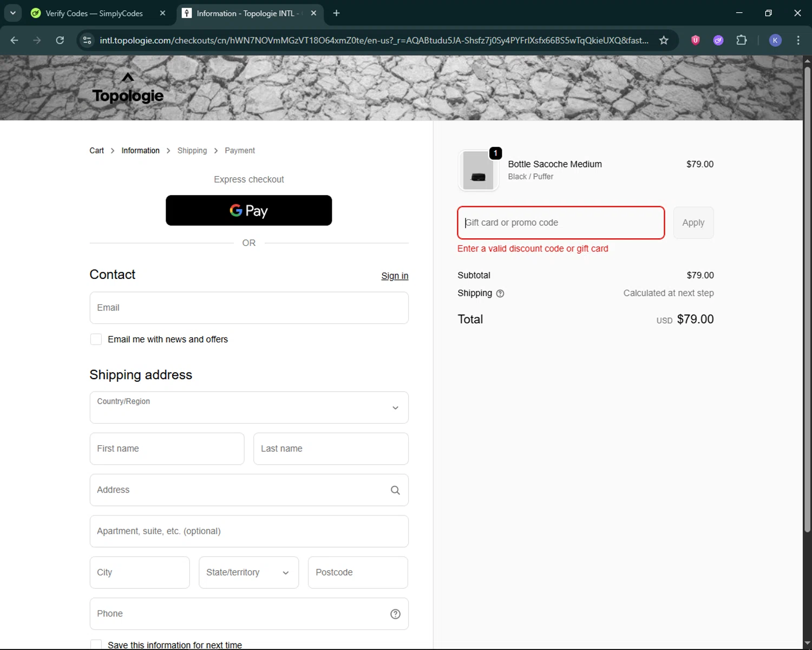Close the Verify Codes SimplyCodes tab
The width and height of the screenshot is (812, 650).
point(162,13)
